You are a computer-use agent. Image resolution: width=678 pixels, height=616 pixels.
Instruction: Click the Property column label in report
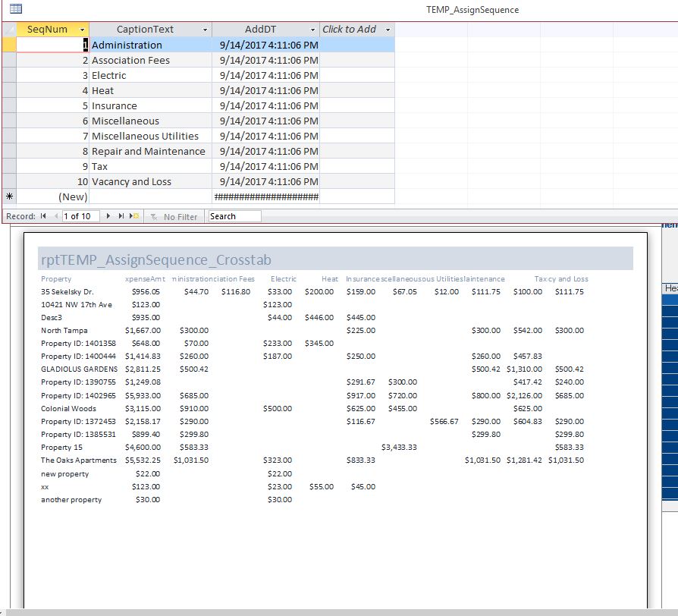(56, 279)
